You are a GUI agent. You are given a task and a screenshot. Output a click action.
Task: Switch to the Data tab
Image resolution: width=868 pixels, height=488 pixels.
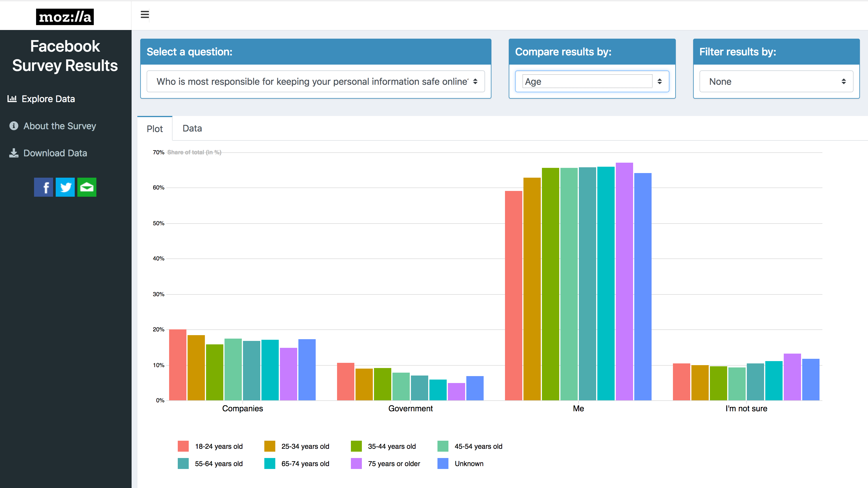tap(192, 128)
